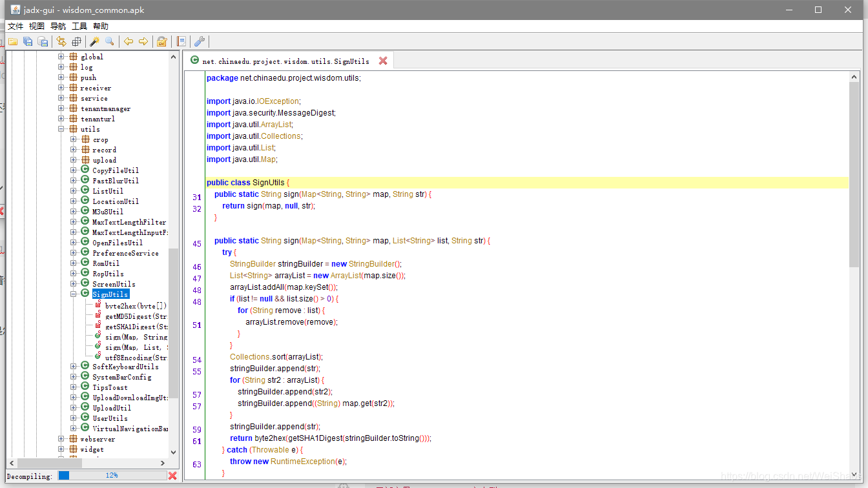This screenshot has width=868, height=488.
Task: Expand the ListUtil class node
Action: pyautogui.click(x=74, y=190)
